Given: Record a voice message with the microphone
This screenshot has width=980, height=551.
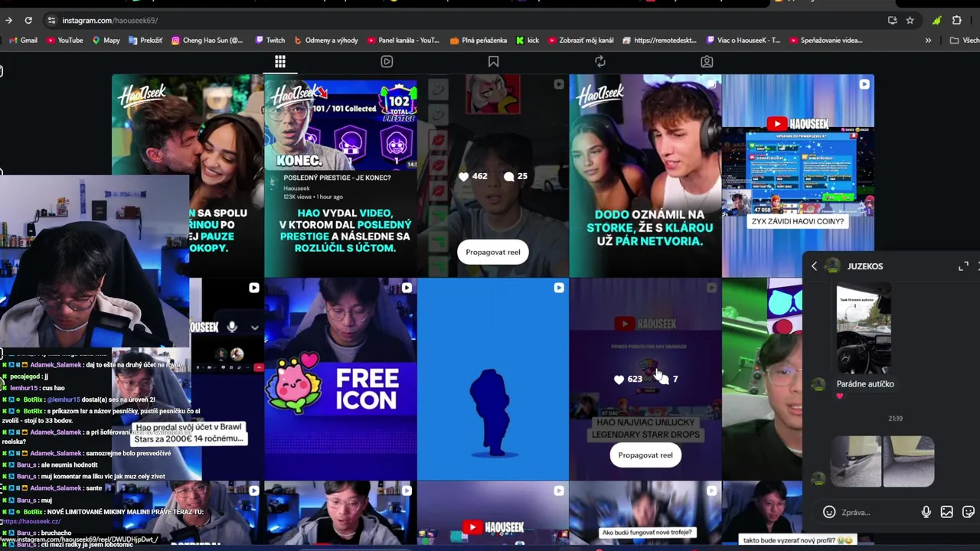Looking at the screenshot, I should point(926,512).
